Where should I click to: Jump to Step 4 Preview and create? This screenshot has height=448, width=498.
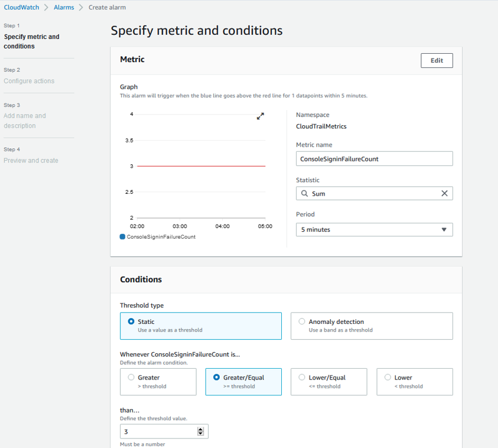31,160
